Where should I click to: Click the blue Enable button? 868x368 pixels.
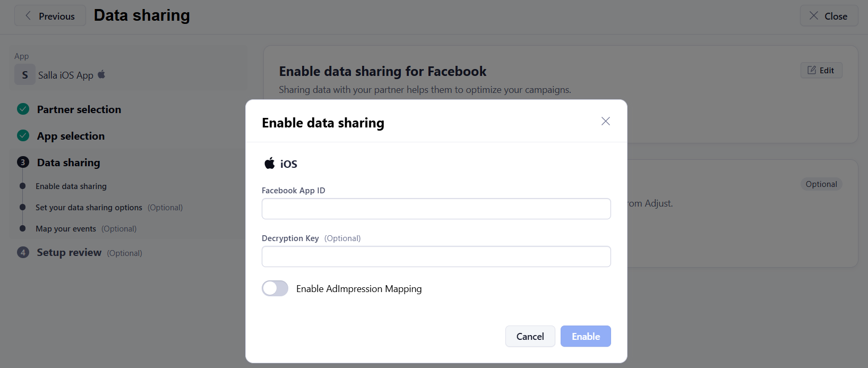pos(586,336)
